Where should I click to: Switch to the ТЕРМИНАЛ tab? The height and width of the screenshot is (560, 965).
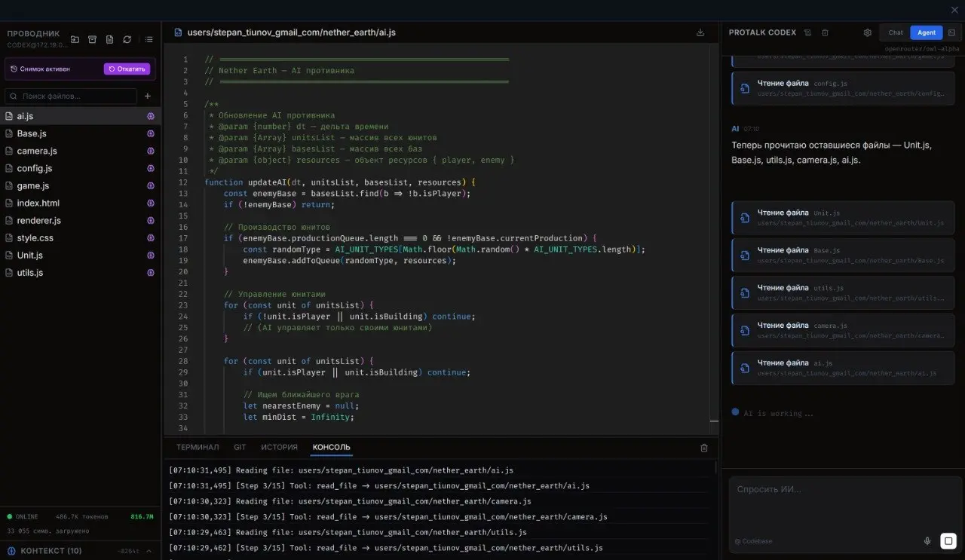coord(198,447)
